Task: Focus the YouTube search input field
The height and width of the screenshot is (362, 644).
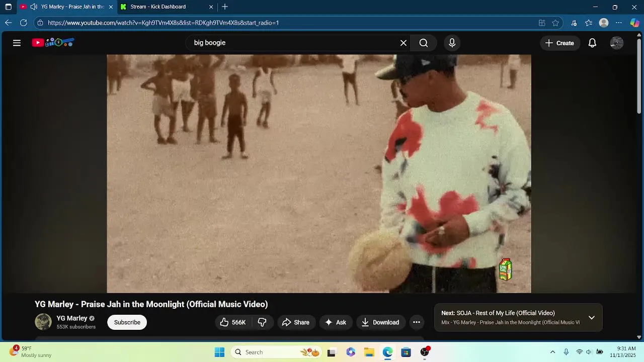Action: pos(294,43)
